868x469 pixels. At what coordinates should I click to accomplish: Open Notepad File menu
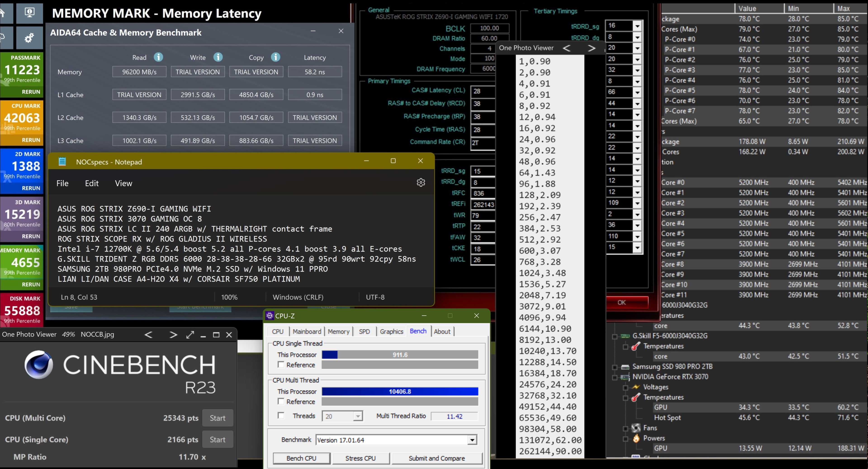[62, 183]
